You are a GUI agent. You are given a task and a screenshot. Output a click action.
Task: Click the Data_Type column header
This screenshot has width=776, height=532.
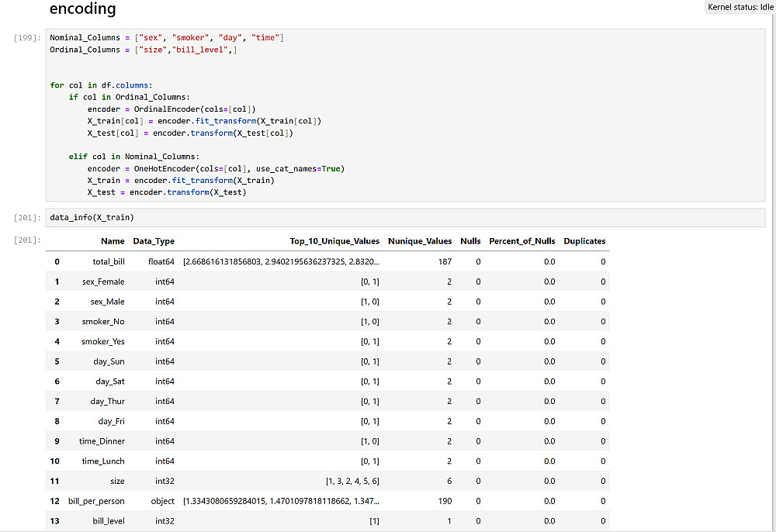click(154, 241)
